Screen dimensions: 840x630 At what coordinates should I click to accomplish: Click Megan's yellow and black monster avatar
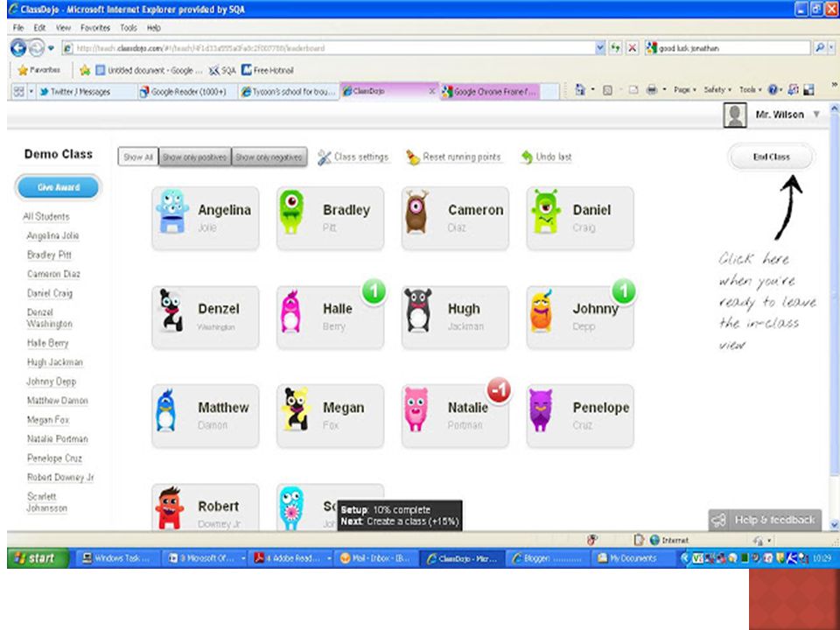[297, 409]
